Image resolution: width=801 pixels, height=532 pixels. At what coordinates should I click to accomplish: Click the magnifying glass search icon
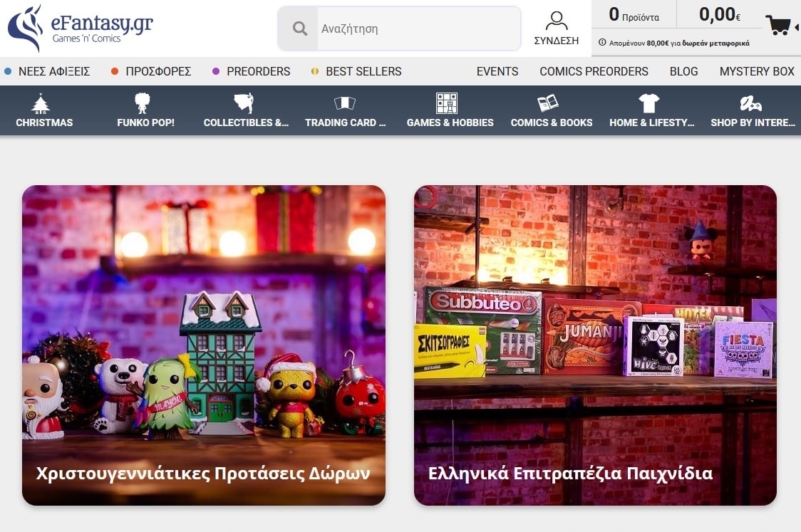click(x=300, y=28)
